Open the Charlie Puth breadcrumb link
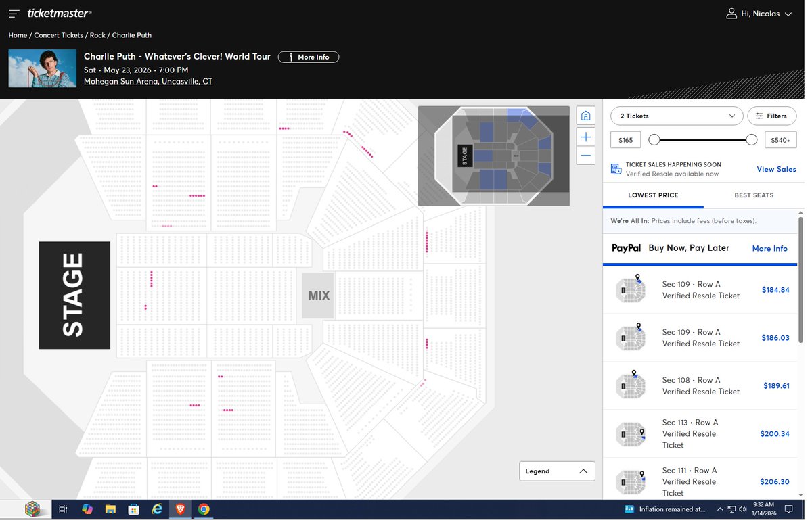The height and width of the screenshot is (520, 812). 131,35
